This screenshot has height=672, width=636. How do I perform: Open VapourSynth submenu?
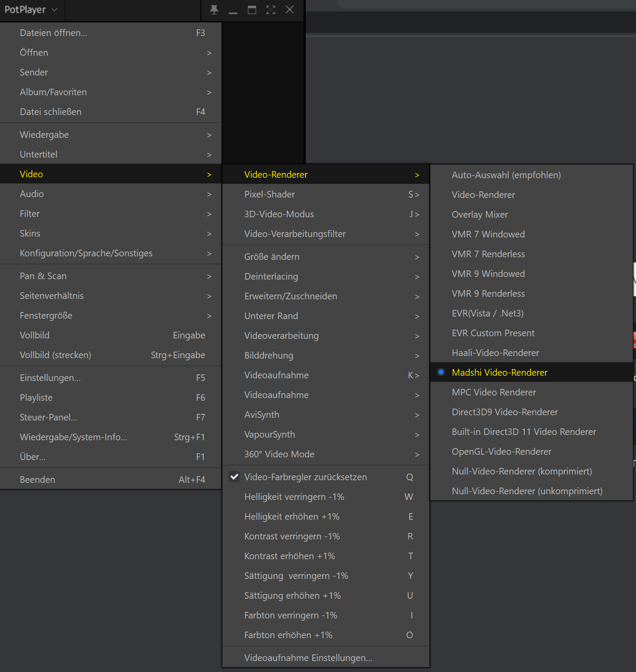[x=326, y=434]
